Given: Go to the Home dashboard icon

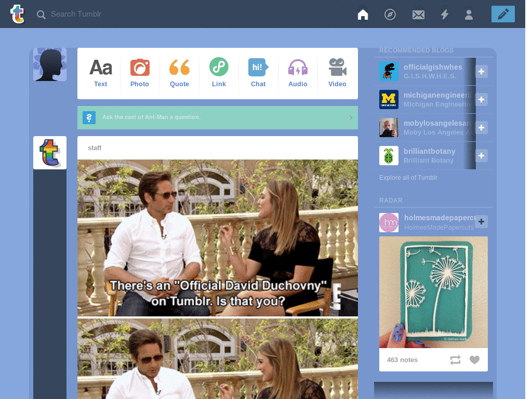Looking at the screenshot, I should 363,14.
